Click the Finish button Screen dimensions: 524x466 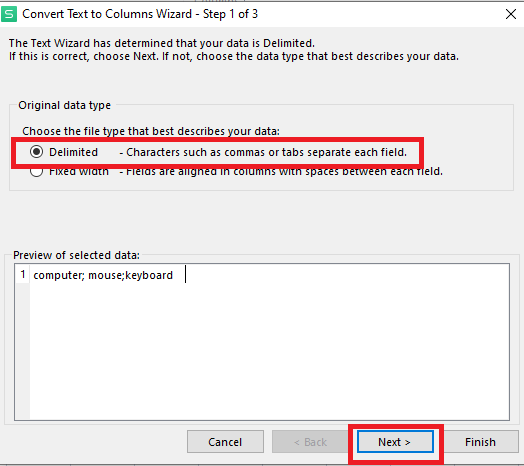pos(480,442)
